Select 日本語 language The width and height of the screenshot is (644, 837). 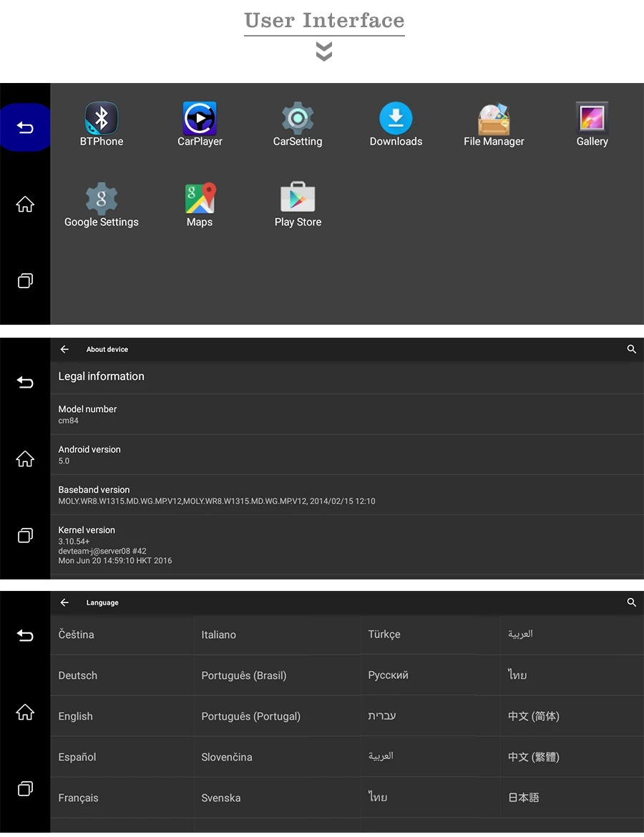coord(572,798)
